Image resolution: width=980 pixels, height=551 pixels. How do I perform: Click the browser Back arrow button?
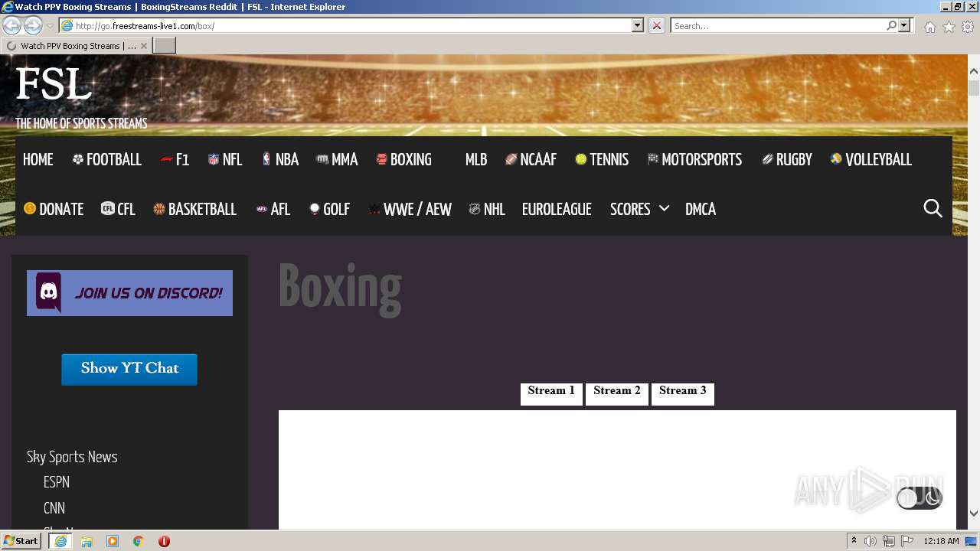[x=12, y=26]
